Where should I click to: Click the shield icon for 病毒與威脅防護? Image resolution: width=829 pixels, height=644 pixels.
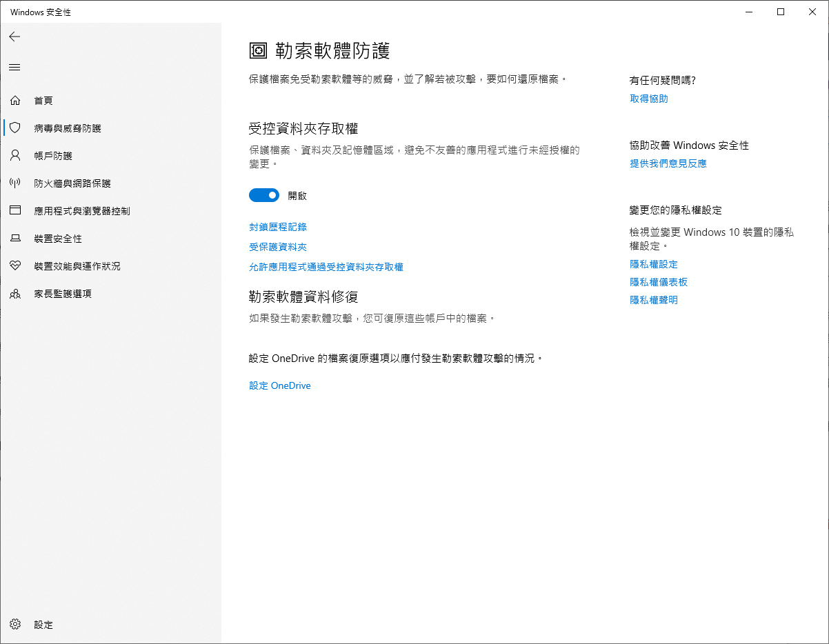click(x=15, y=128)
